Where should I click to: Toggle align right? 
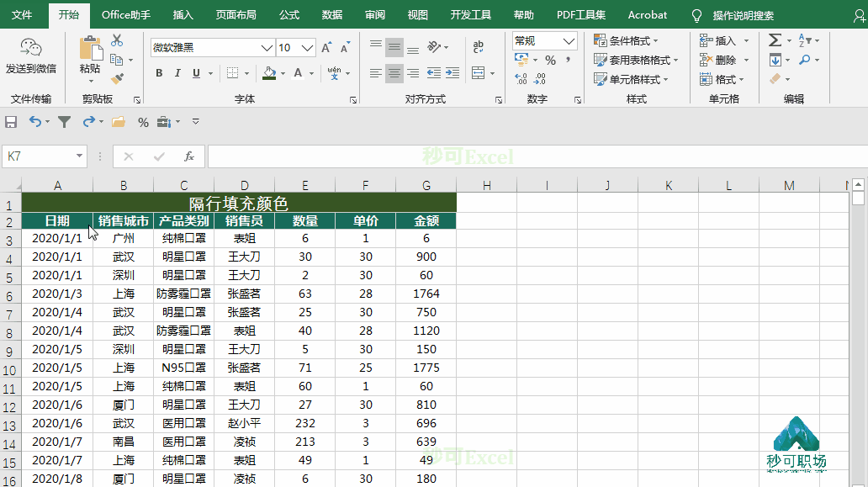tap(413, 73)
